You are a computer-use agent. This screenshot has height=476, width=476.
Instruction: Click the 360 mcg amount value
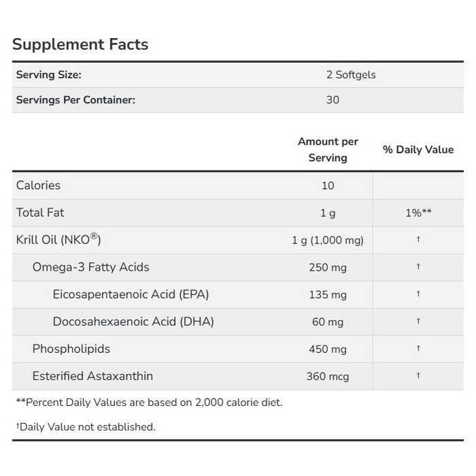point(328,376)
